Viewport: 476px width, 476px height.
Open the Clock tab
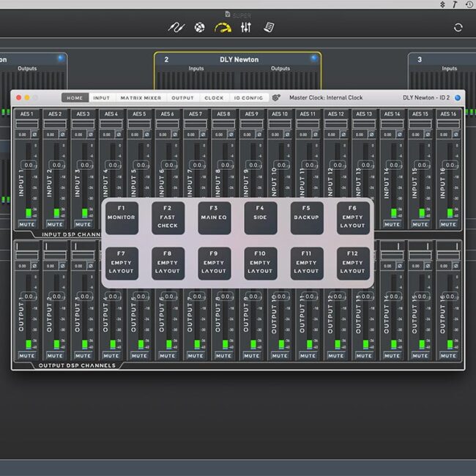click(214, 97)
